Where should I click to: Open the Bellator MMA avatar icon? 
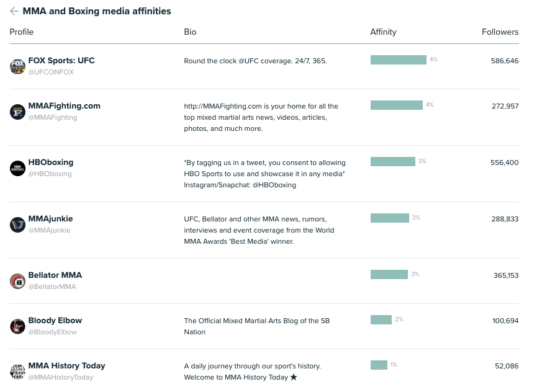click(x=17, y=281)
